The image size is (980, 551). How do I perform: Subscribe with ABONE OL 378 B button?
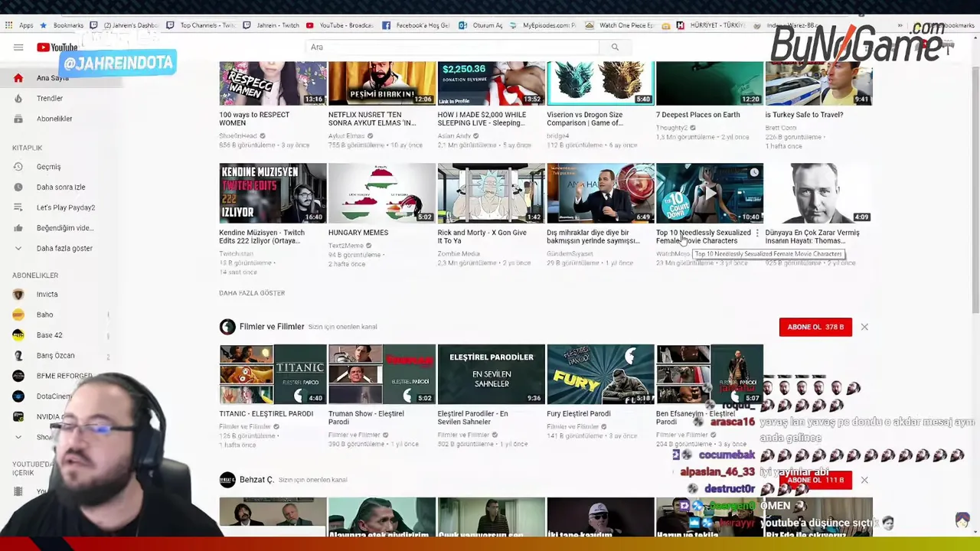[x=815, y=327]
